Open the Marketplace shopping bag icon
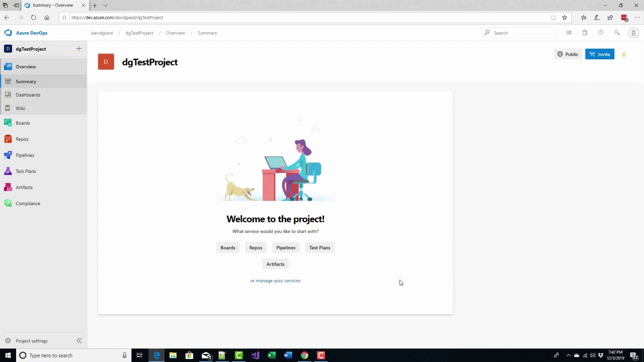 585,33
